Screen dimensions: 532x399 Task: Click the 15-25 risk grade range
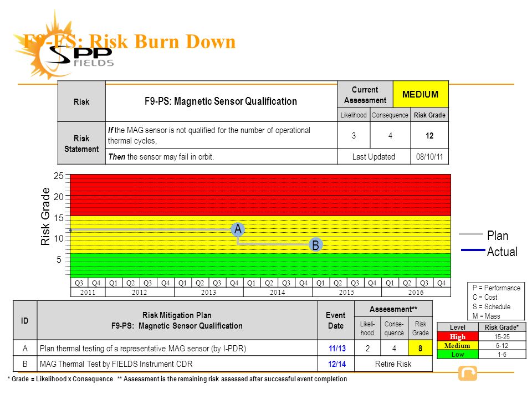[502, 336]
